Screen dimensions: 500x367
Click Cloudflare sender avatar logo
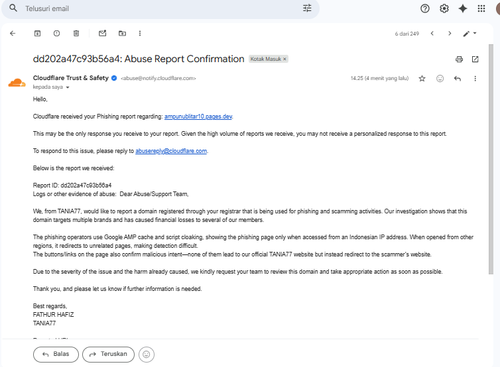[x=17, y=83]
